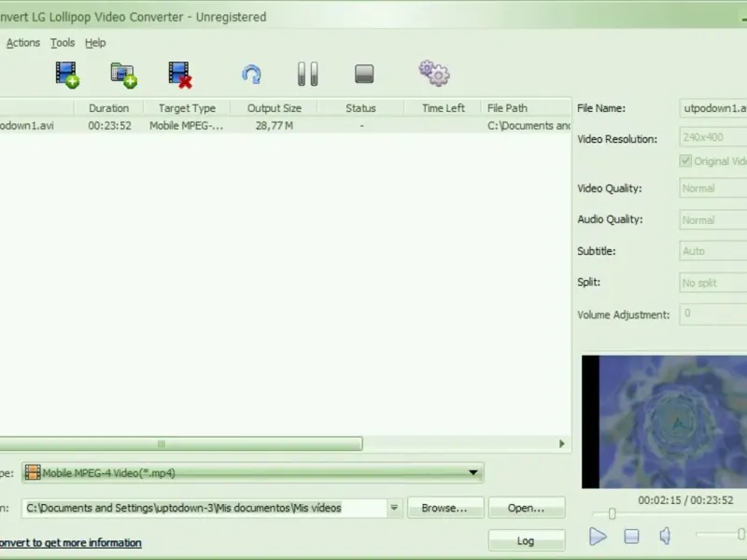
Task: Click film icon in target type combo box
Action: coord(33,472)
